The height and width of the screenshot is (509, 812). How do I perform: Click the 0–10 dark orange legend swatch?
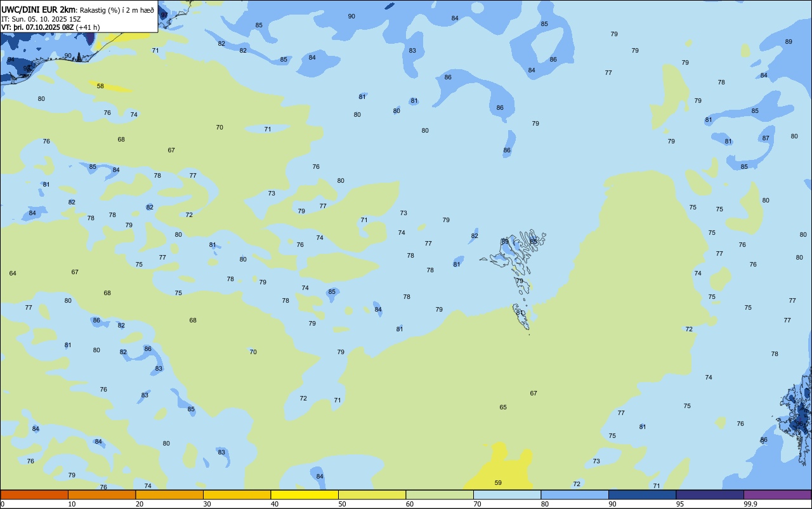click(x=34, y=494)
